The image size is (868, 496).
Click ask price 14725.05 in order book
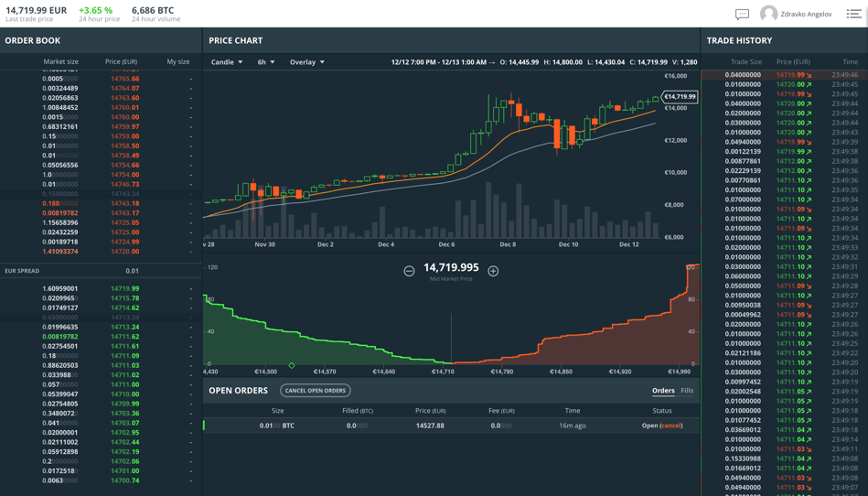[x=125, y=222]
